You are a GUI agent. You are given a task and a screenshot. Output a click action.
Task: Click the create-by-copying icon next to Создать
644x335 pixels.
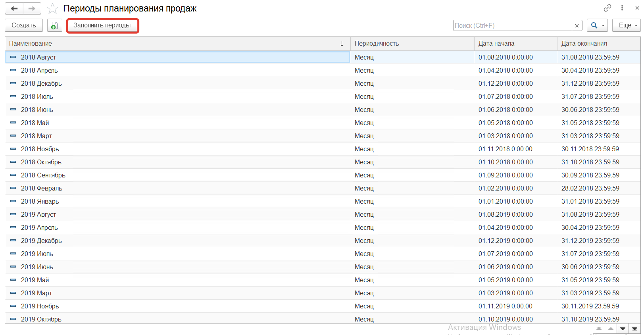[x=54, y=25]
